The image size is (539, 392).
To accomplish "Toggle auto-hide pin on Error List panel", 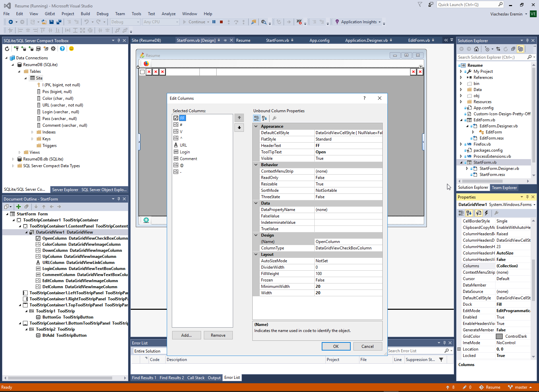I will (444, 343).
